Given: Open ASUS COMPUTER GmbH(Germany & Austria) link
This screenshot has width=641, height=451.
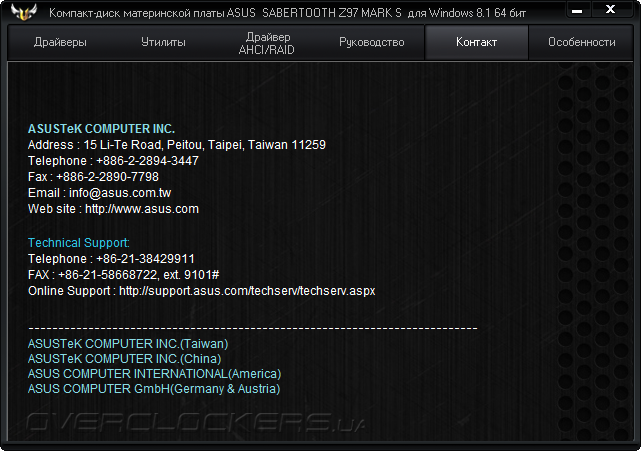Looking at the screenshot, I should (x=154, y=388).
